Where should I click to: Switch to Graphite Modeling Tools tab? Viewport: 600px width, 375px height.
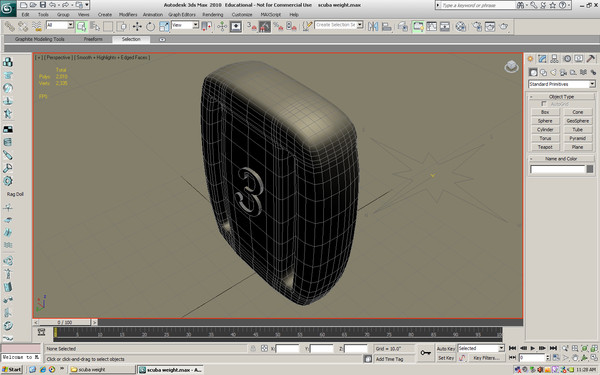click(x=40, y=39)
